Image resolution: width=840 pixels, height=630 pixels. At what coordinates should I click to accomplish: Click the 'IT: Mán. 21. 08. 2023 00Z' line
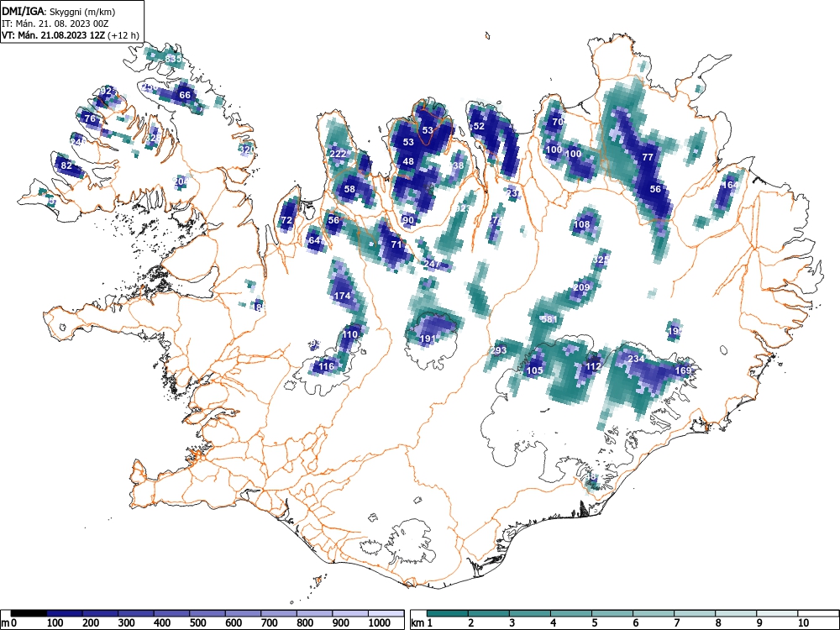pos(55,24)
